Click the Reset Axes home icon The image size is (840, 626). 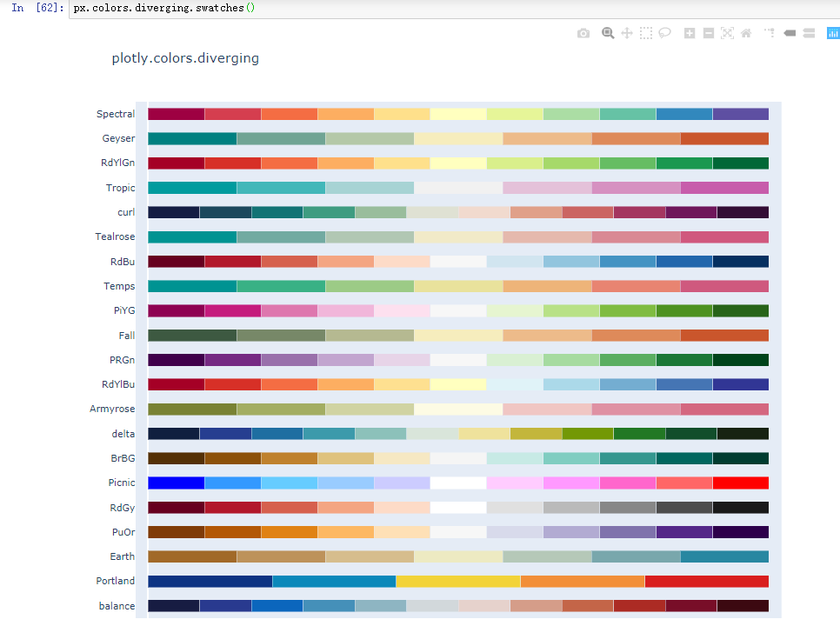[746, 33]
